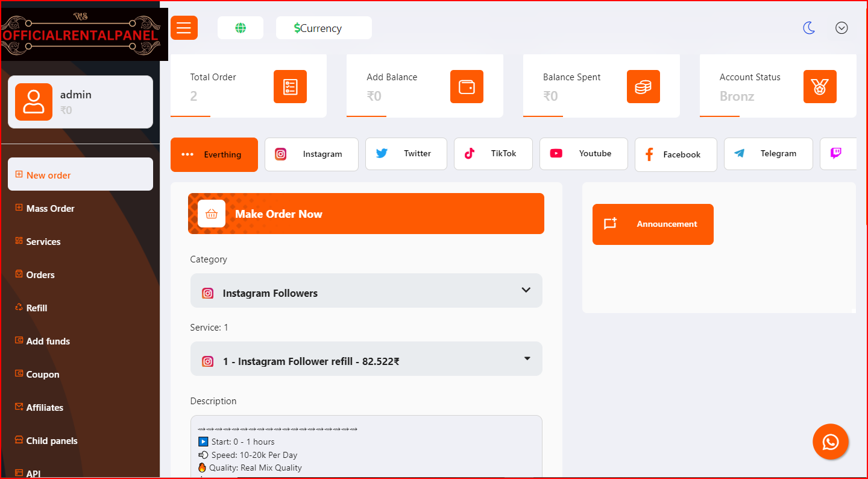This screenshot has height=479, width=868.
Task: Go to Add funds in sidebar
Action: 48,341
